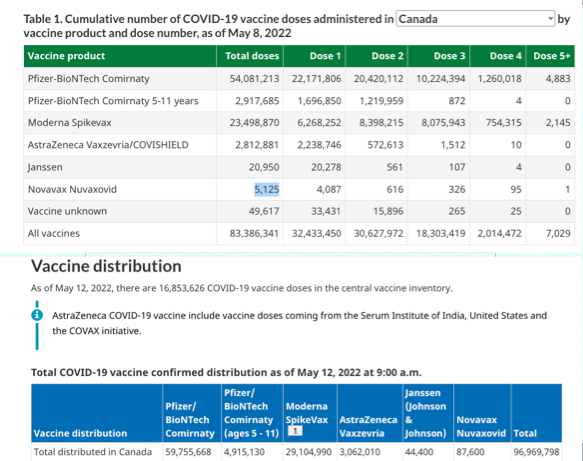
Task: Click Pfizer Dose 4 value 1,260,018
Action: (499, 79)
